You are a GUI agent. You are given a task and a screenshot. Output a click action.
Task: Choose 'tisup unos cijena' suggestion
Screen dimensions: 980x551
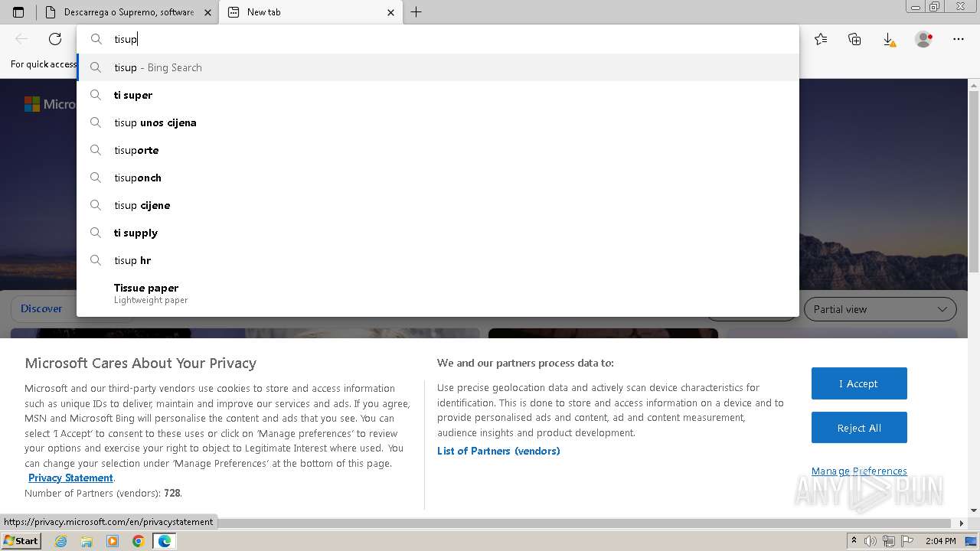[x=438, y=122]
